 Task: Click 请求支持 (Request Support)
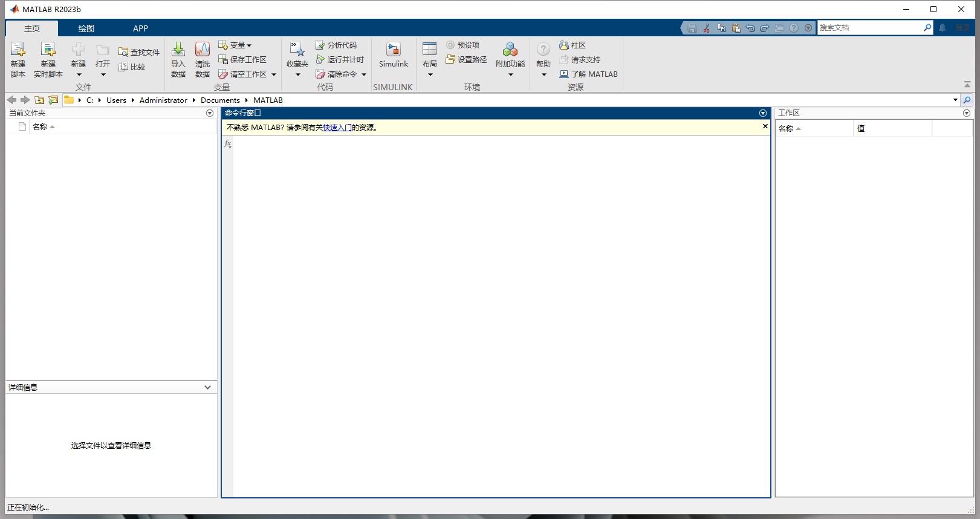(x=579, y=59)
